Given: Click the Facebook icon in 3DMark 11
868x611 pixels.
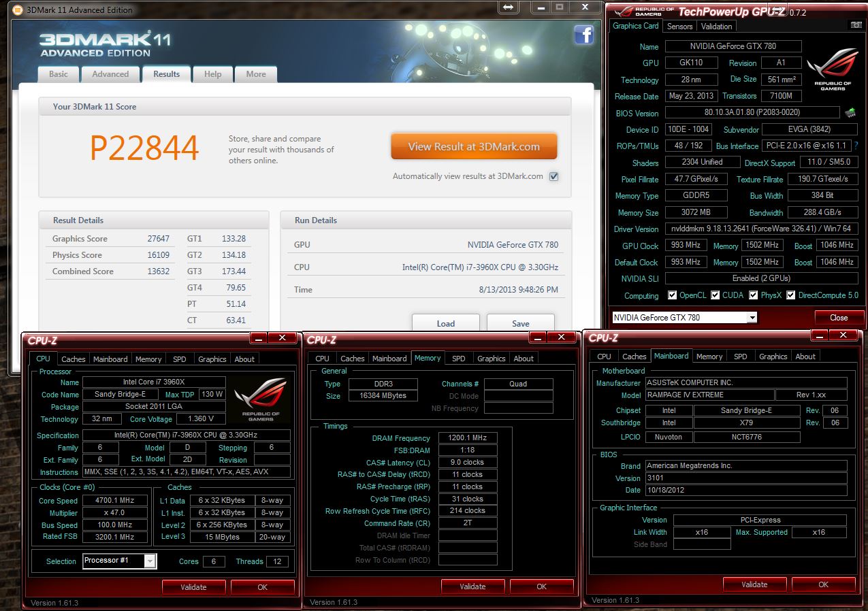Looking at the screenshot, I should coord(583,35).
